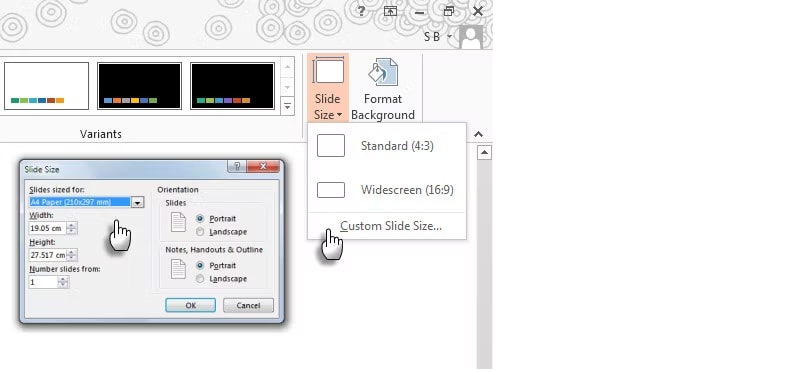
Task: Expand the Variants gallery More arrow
Action: 287,106
